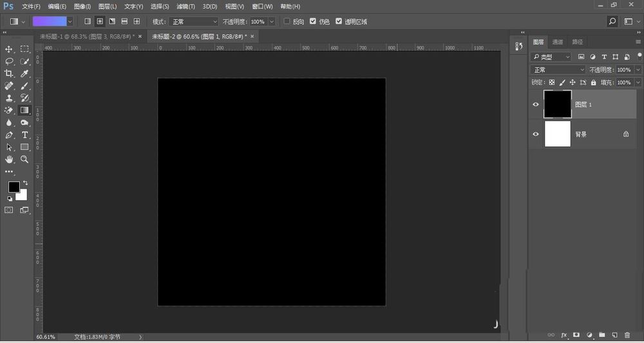644x343 pixels.
Task: Open the History panel icon
Action: pos(518,47)
